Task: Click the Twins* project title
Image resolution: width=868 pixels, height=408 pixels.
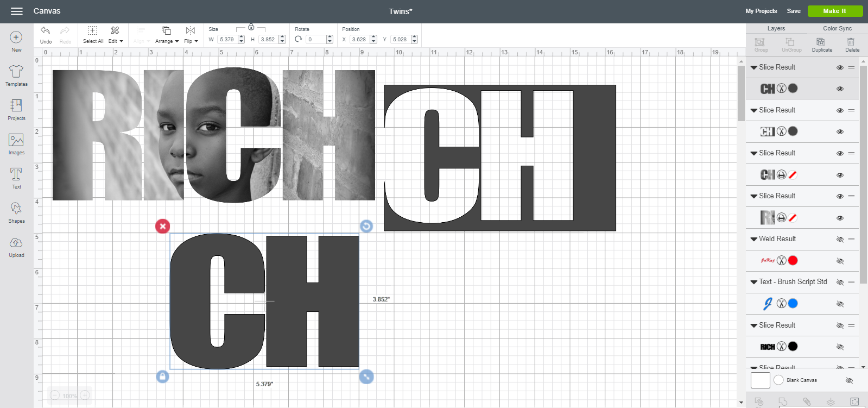Action: point(401,11)
